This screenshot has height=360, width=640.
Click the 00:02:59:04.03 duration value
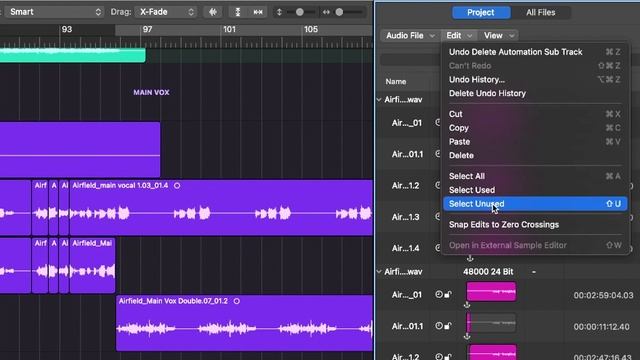(603, 295)
